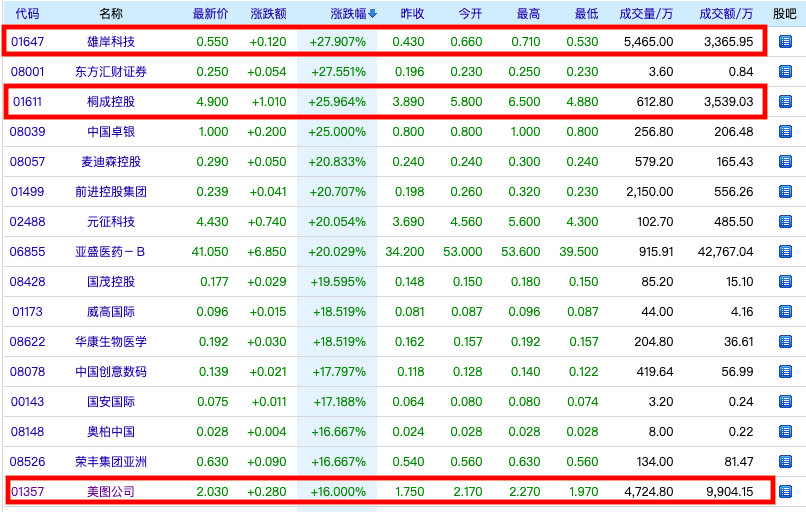Open stock code 08622 link

tap(27, 341)
